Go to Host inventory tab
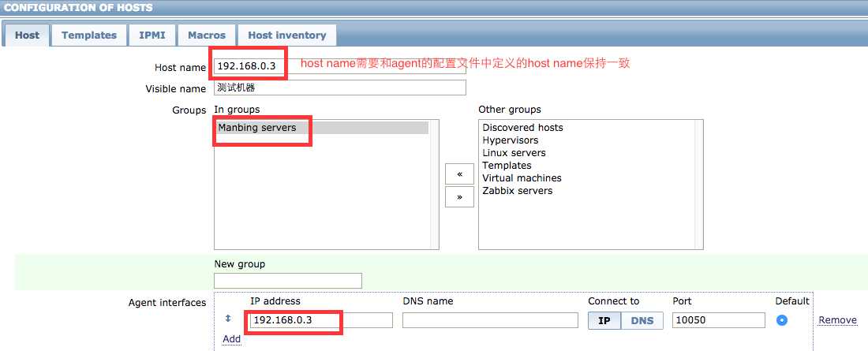The image size is (868, 351). pos(286,35)
